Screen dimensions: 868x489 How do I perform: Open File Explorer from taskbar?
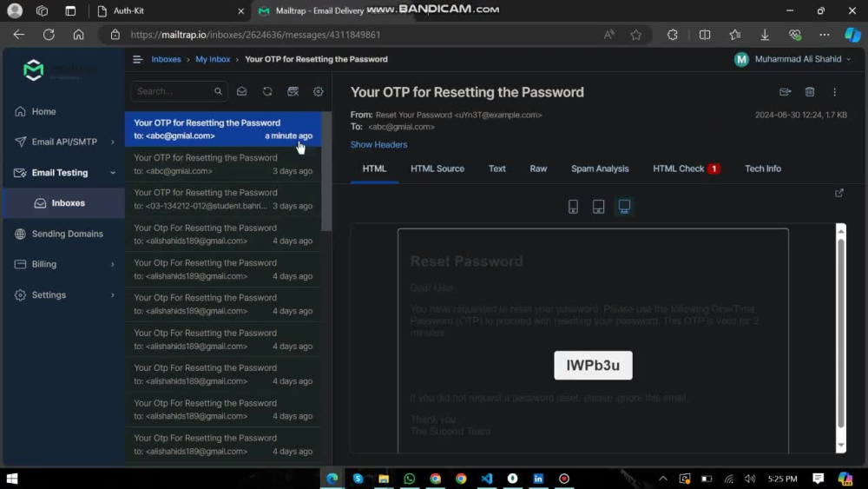(384, 479)
